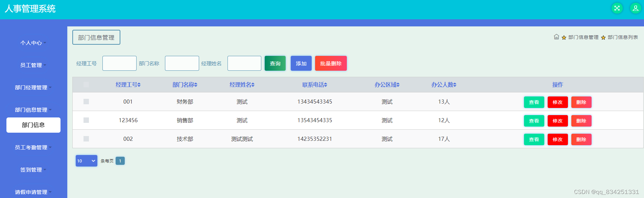Screen dimensions: 644x198
Task: Focus the 经理姓名 search input field
Action: click(244, 63)
